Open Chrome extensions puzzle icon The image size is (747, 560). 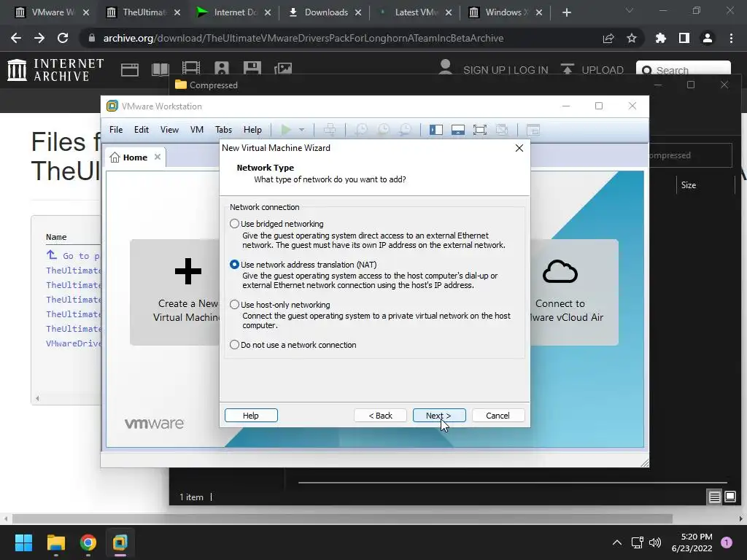[660, 38]
